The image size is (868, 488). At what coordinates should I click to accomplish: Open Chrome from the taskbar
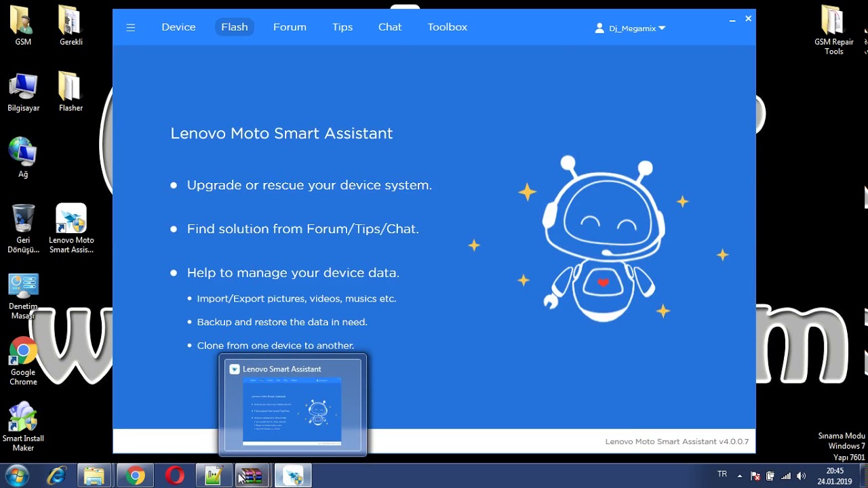pyautogui.click(x=135, y=476)
